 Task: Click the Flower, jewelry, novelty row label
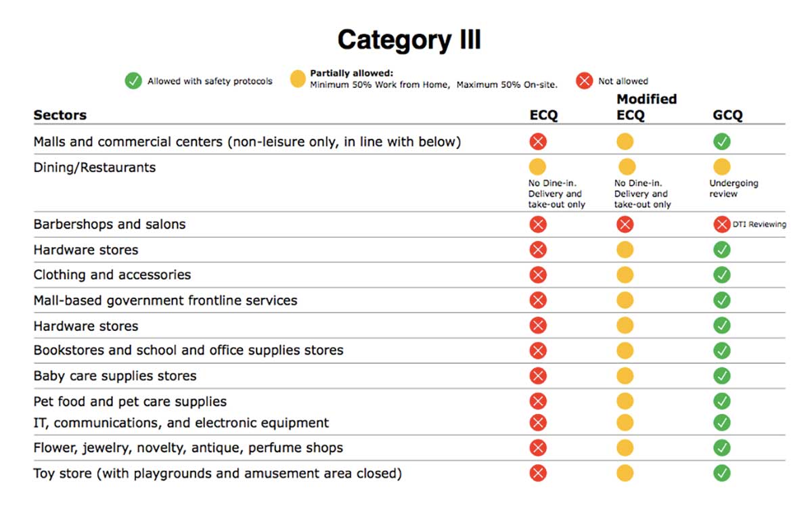coord(188,447)
